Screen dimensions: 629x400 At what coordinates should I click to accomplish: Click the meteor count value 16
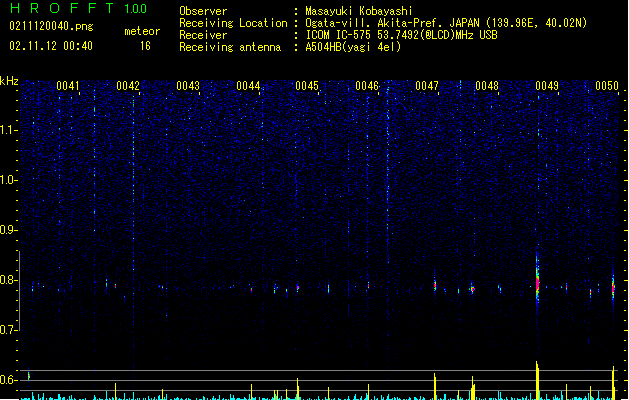coord(145,46)
